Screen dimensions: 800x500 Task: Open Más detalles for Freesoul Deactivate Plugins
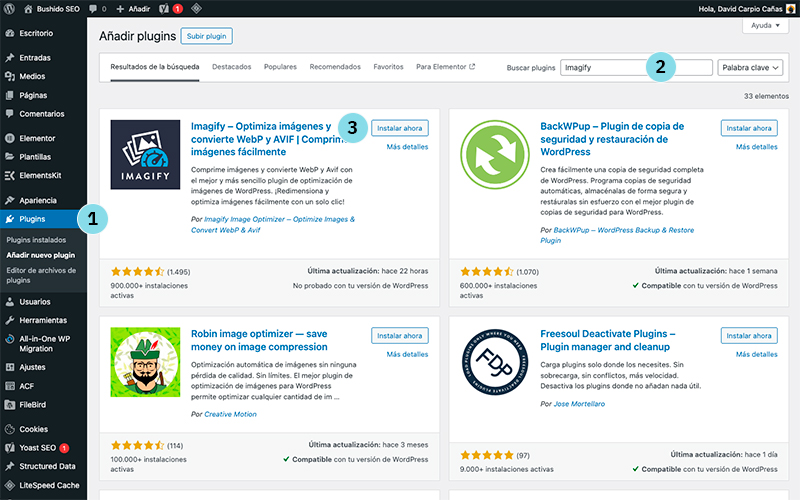pyautogui.click(x=757, y=354)
